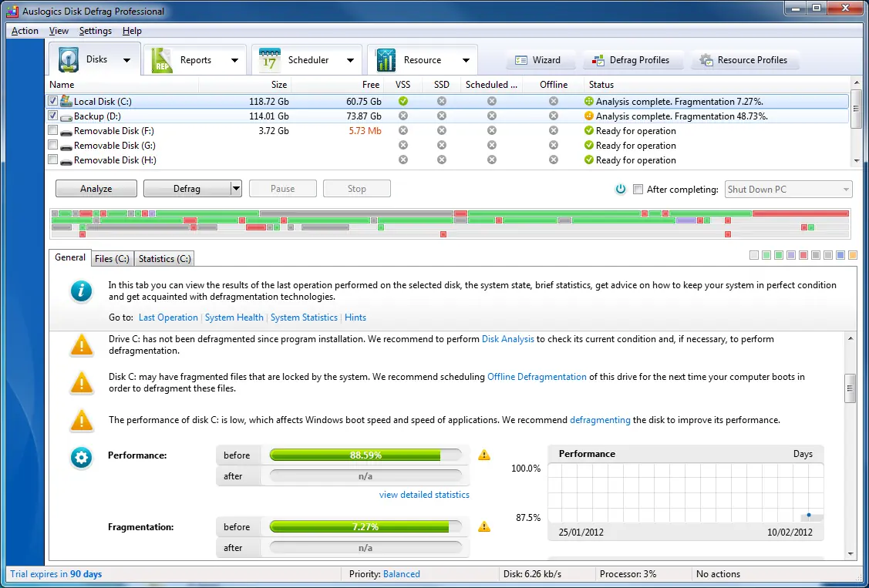
Task: Click the Disks drive icon
Action: coord(69,60)
